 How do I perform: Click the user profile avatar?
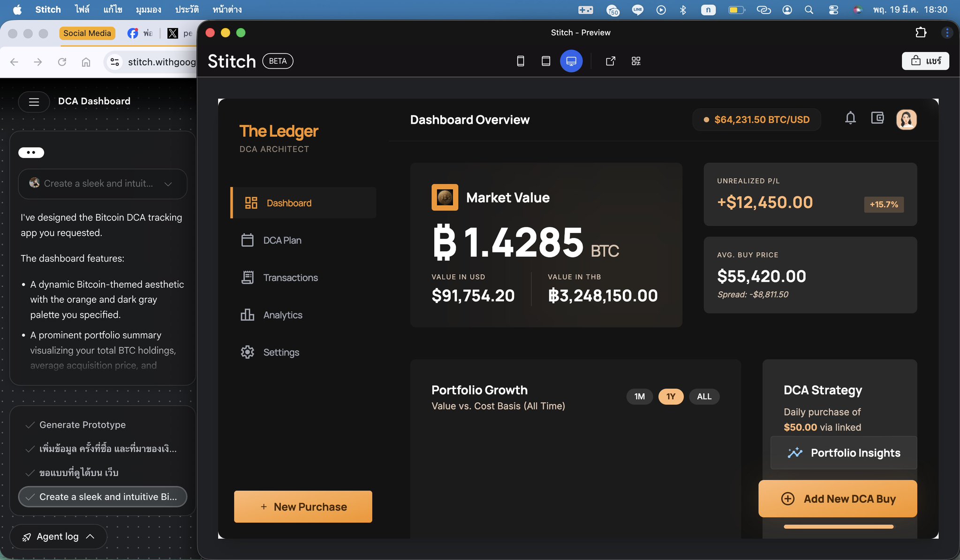pos(906,119)
